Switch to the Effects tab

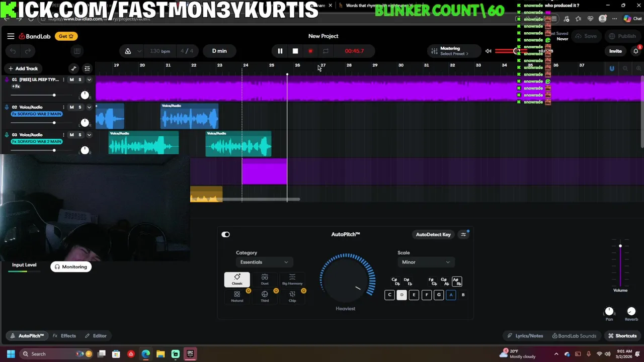point(64,336)
